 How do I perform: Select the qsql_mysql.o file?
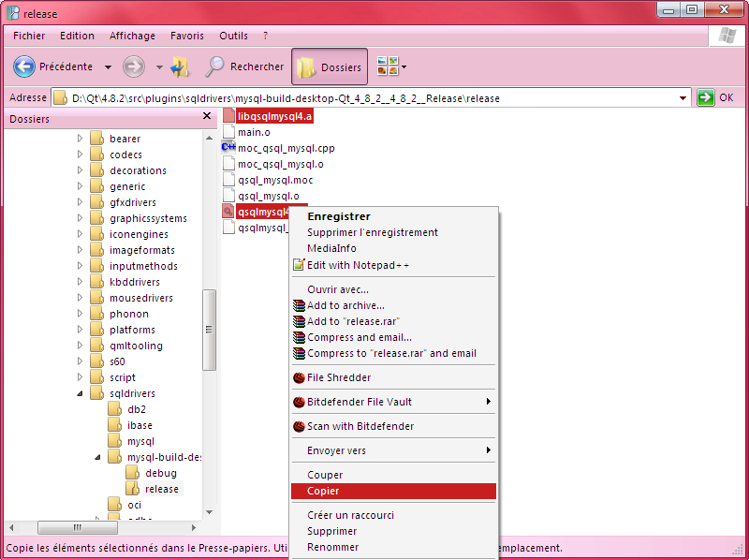[269, 196]
